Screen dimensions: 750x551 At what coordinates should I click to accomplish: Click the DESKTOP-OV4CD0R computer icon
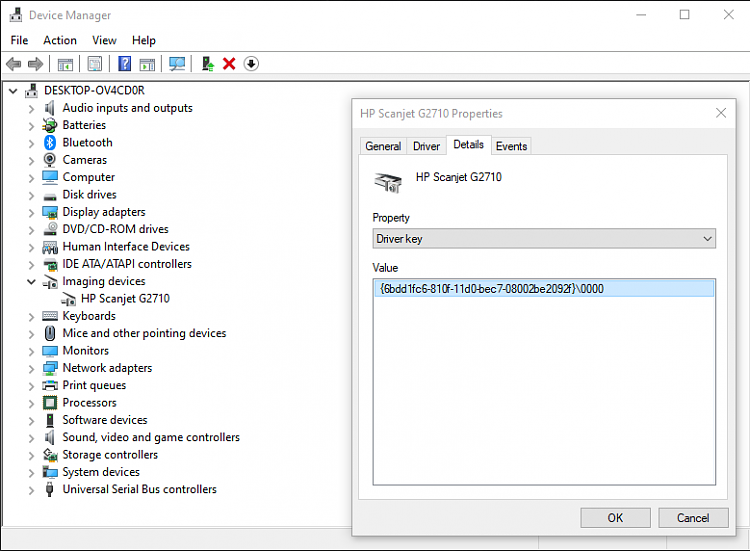point(32,90)
